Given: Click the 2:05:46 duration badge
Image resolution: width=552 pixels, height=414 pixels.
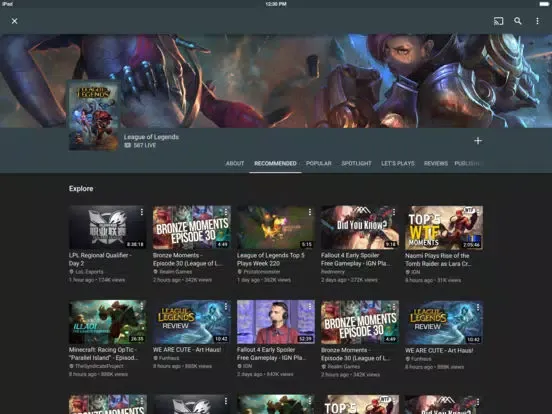Looking at the screenshot, I should click(x=472, y=245).
